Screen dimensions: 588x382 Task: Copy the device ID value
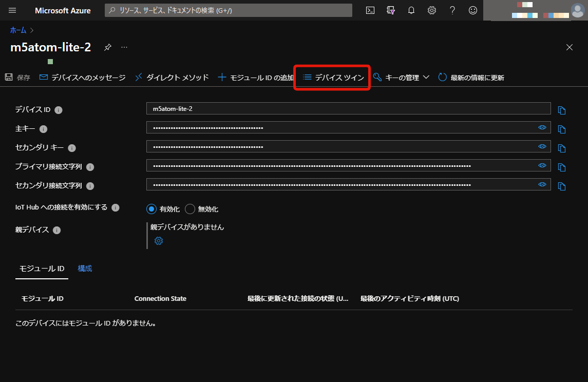(561, 110)
